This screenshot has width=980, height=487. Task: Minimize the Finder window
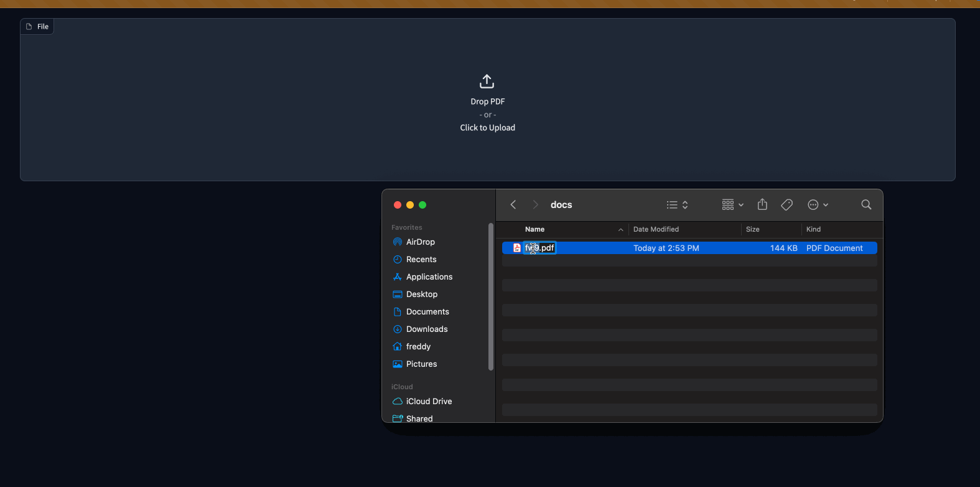pyautogui.click(x=410, y=205)
